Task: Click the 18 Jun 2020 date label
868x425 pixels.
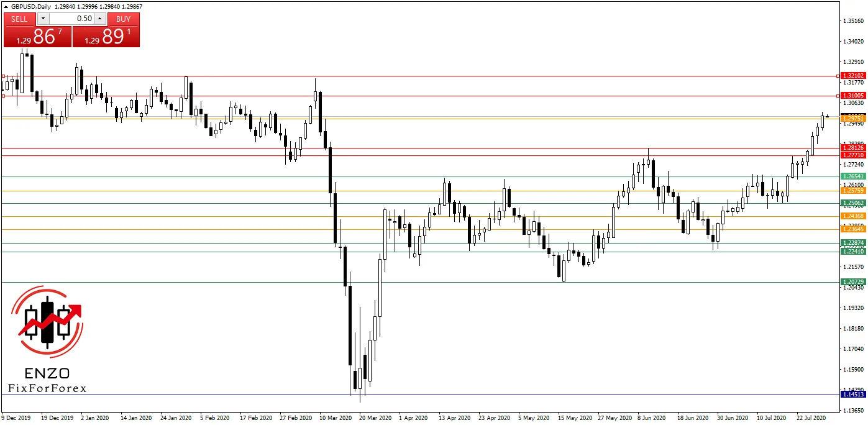Action: coord(693,419)
